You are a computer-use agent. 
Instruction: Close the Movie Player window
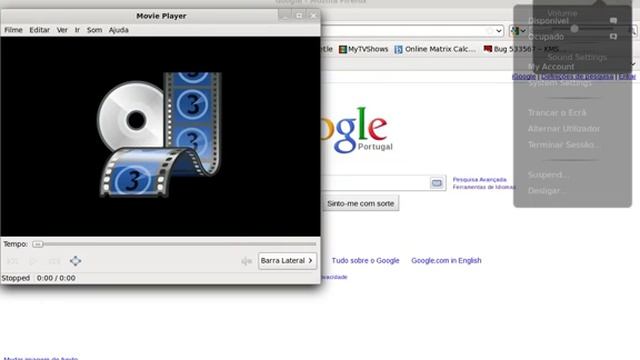click(313, 16)
